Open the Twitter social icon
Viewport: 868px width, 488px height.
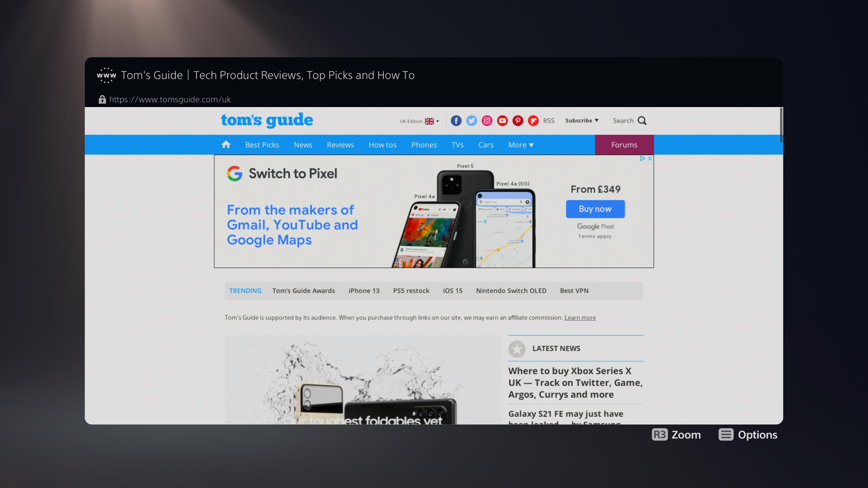coord(471,121)
